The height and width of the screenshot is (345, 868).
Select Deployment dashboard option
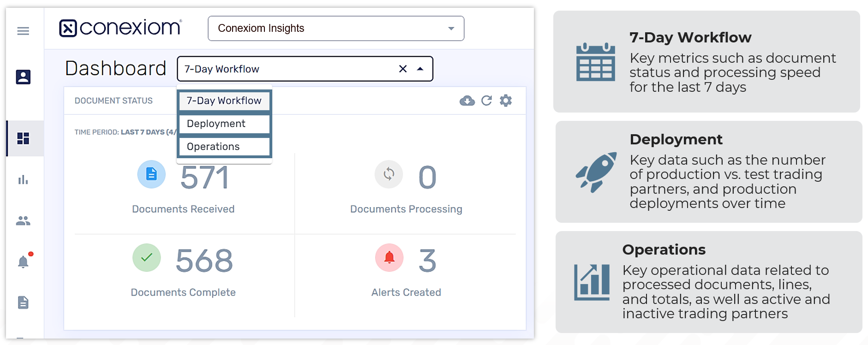tap(224, 124)
